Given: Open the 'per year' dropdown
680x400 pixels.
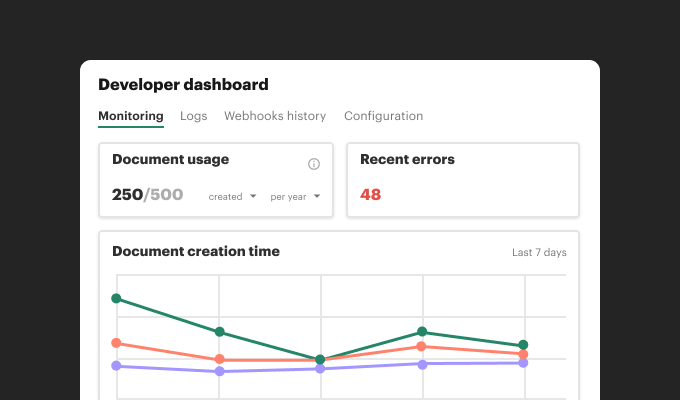Looking at the screenshot, I should pos(295,196).
